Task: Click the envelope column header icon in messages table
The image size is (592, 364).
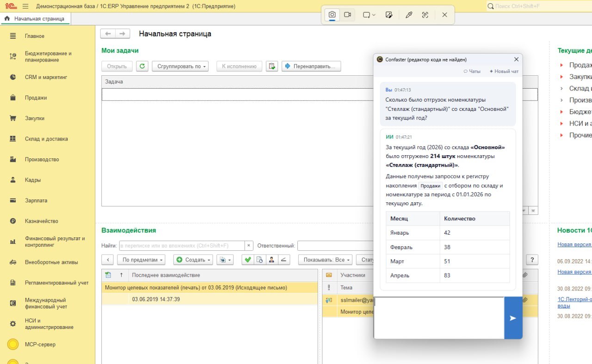Action: [329, 275]
